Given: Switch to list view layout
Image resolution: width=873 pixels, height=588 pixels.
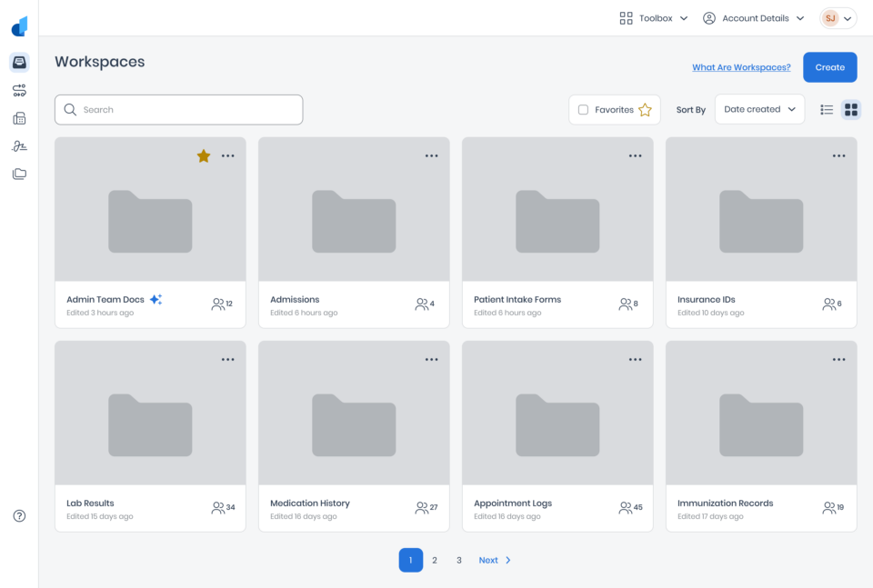Looking at the screenshot, I should (827, 110).
